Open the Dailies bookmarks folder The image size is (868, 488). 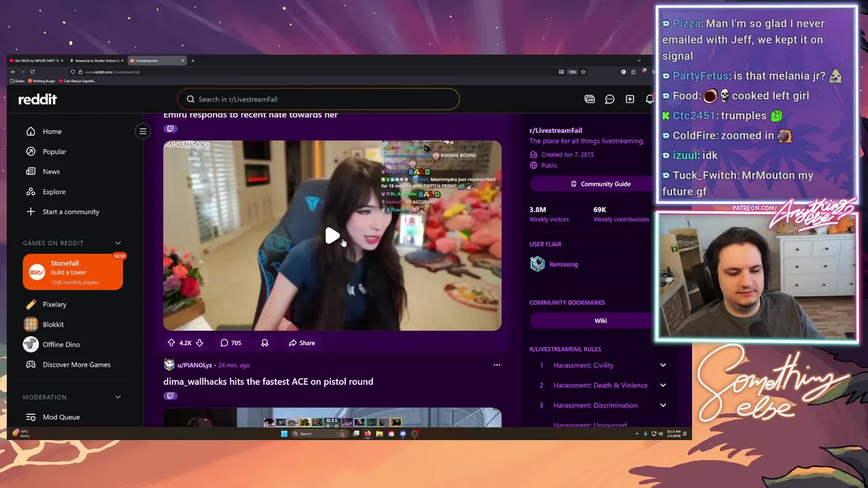pyautogui.click(x=18, y=81)
